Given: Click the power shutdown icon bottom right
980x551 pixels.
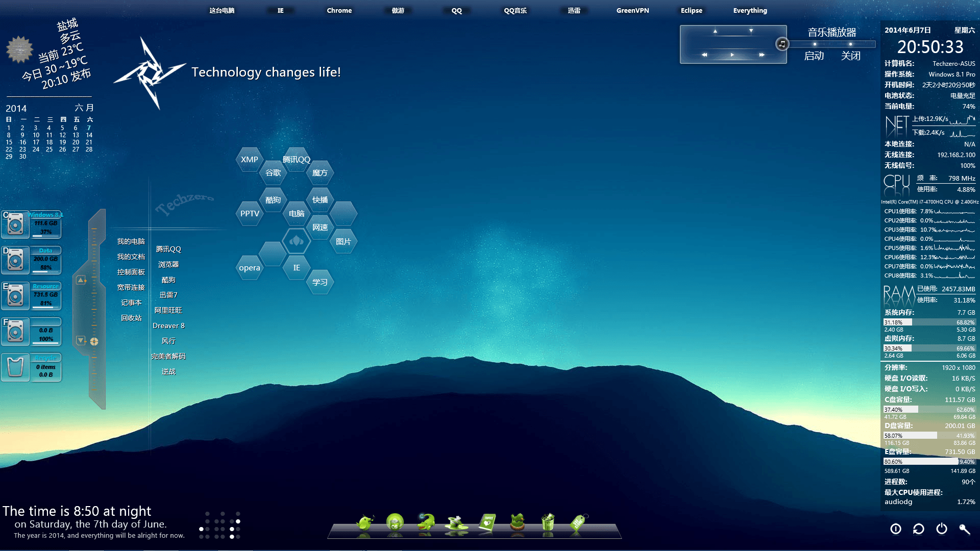Looking at the screenshot, I should click(x=942, y=529).
